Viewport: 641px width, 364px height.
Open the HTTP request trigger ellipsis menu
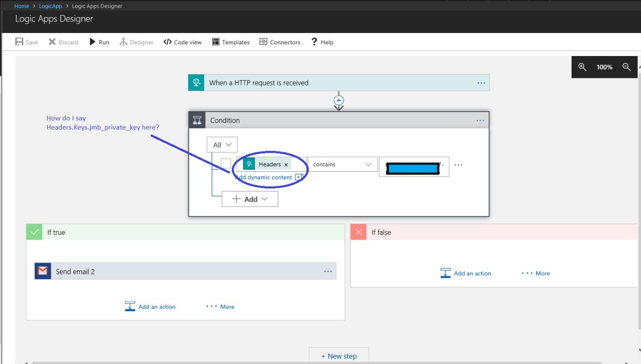(481, 83)
